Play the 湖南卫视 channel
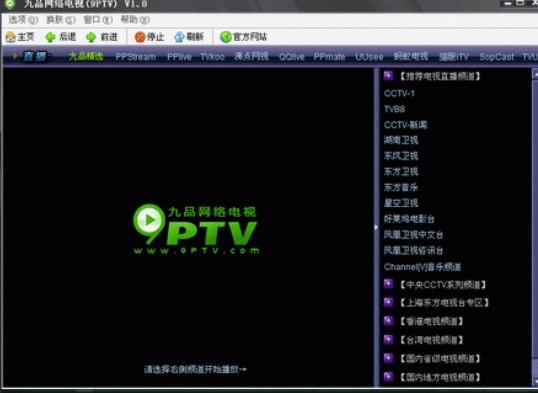 [x=401, y=140]
